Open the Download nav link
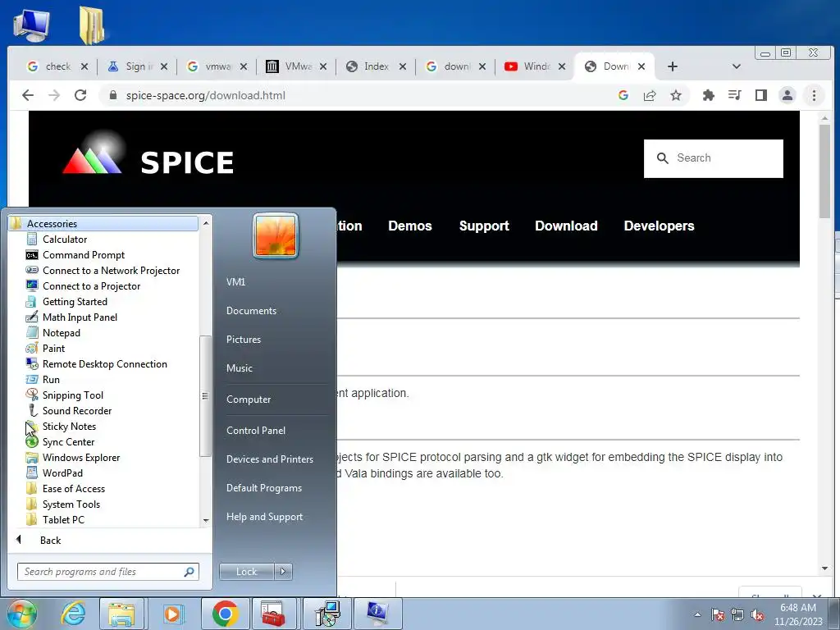The width and height of the screenshot is (840, 630). tap(566, 226)
